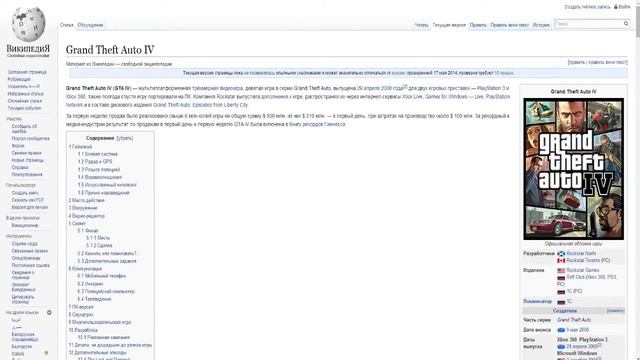Switch to the Читать tab
The height and width of the screenshot is (360, 640).
(x=421, y=25)
